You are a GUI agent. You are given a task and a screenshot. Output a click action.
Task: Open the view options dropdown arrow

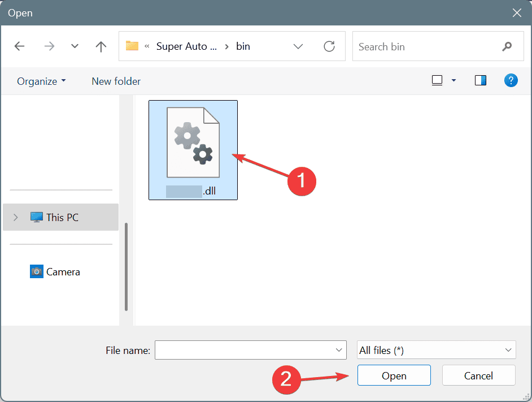coord(453,80)
